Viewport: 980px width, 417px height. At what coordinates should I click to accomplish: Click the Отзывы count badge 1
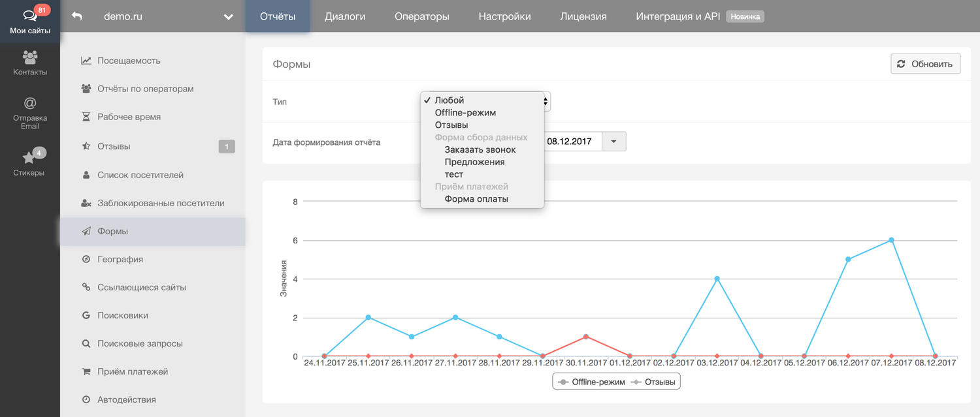click(x=227, y=147)
